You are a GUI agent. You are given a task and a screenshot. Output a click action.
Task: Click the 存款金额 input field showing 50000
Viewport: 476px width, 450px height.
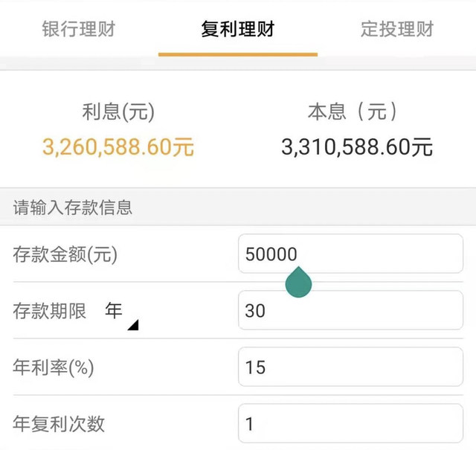[350, 254]
